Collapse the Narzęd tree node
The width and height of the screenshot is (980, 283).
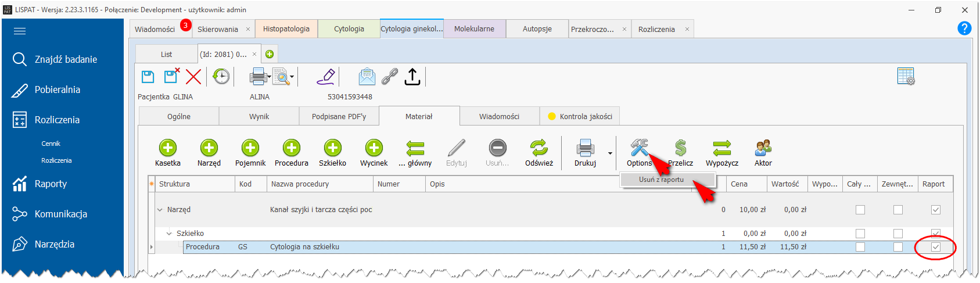pos(160,210)
